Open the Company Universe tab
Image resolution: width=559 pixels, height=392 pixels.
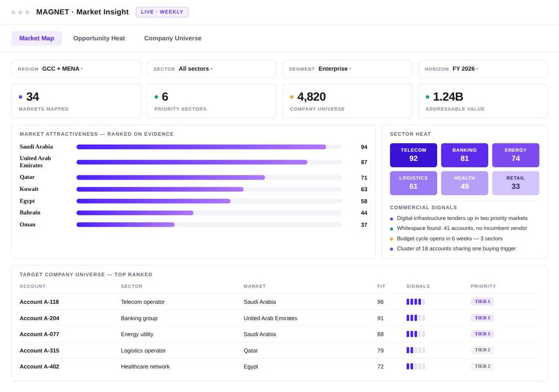[x=173, y=38]
